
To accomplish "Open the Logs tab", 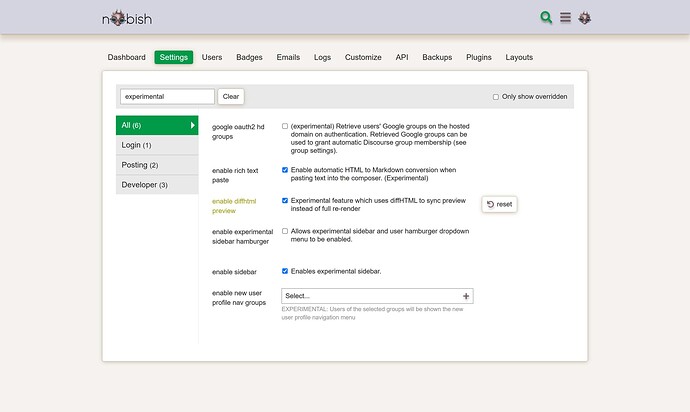I will pyautogui.click(x=322, y=57).
